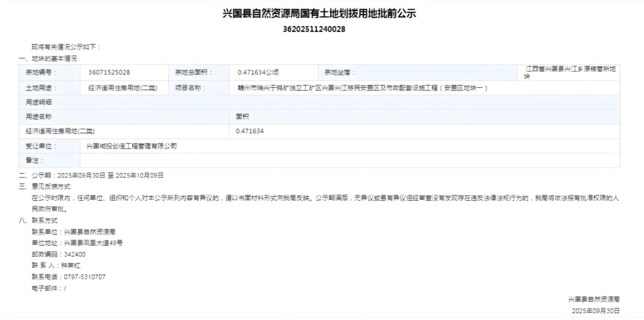Click the 宗地总面积 value 0.471634公顷
The height and width of the screenshot is (320, 644).
click(x=258, y=73)
